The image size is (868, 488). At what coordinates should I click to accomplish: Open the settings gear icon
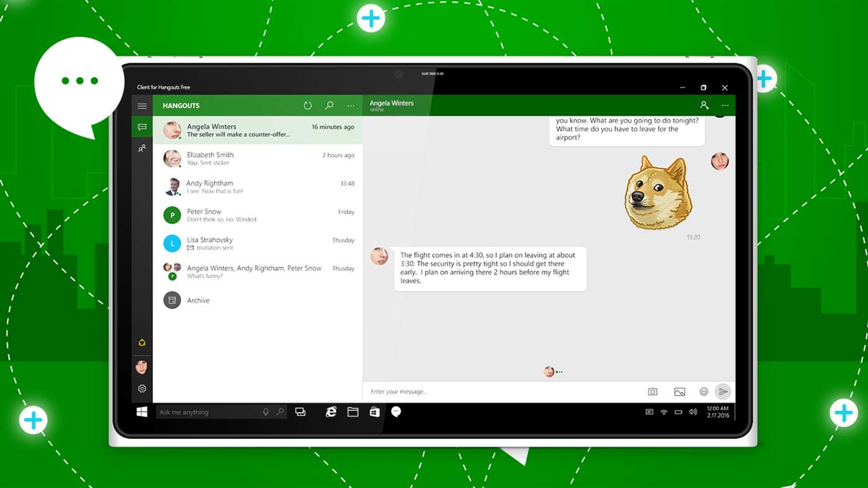point(142,389)
